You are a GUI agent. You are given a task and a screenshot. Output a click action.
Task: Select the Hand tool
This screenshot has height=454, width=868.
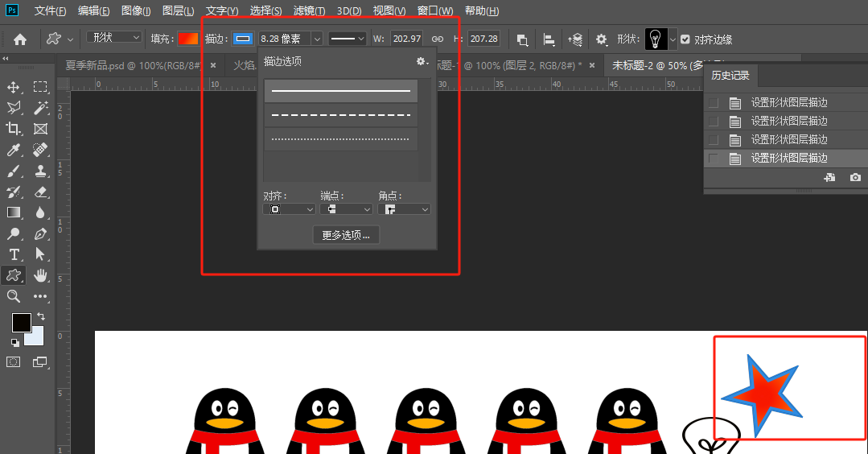tap(40, 275)
